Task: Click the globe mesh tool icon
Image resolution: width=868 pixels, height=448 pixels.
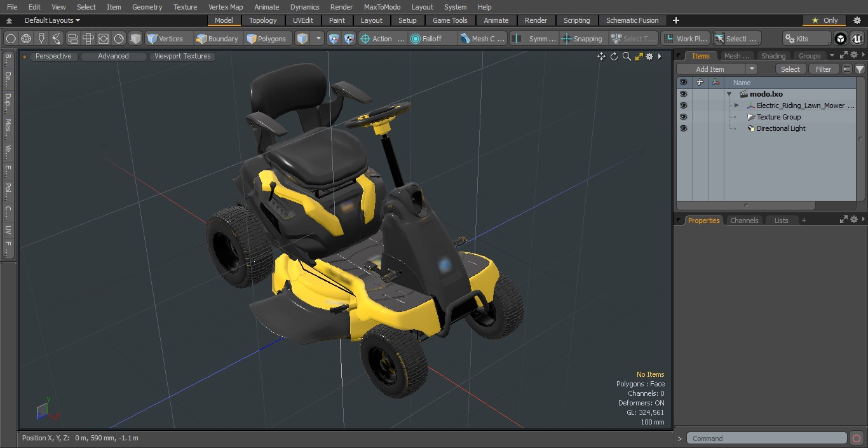Action: point(26,39)
